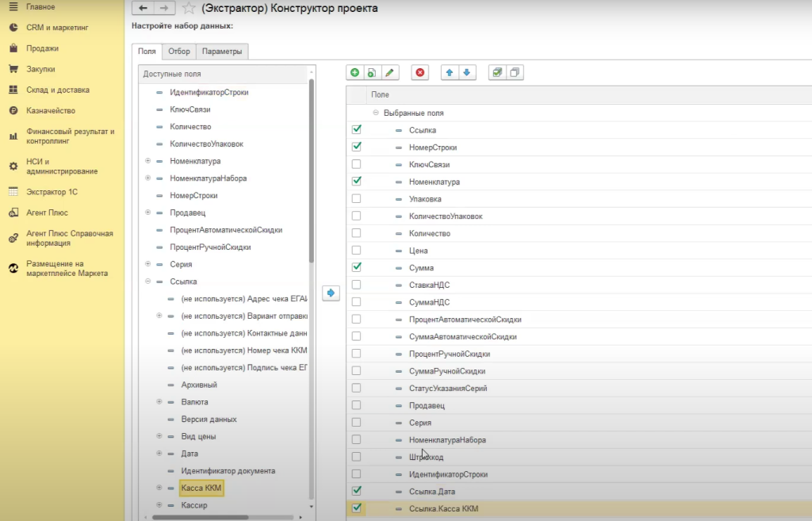This screenshot has height=521, width=812.
Task: Uncheck the Ссылка field checkbox
Action: 356,129
